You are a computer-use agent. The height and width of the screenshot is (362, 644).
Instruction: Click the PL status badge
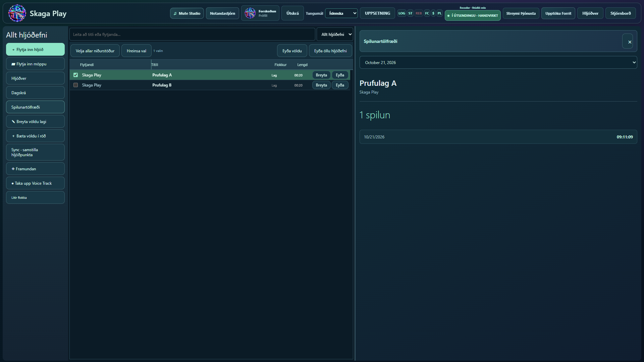point(439,13)
